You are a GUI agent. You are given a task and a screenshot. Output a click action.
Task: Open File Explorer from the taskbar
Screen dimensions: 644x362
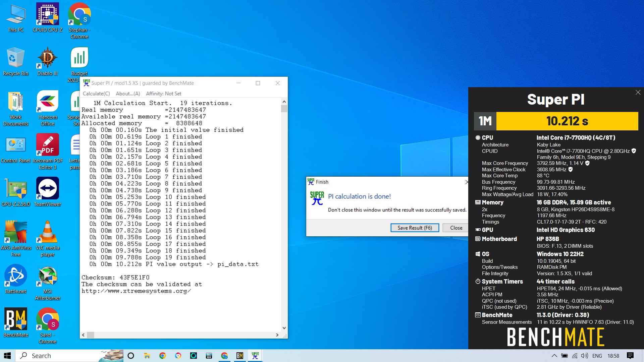tap(147, 356)
